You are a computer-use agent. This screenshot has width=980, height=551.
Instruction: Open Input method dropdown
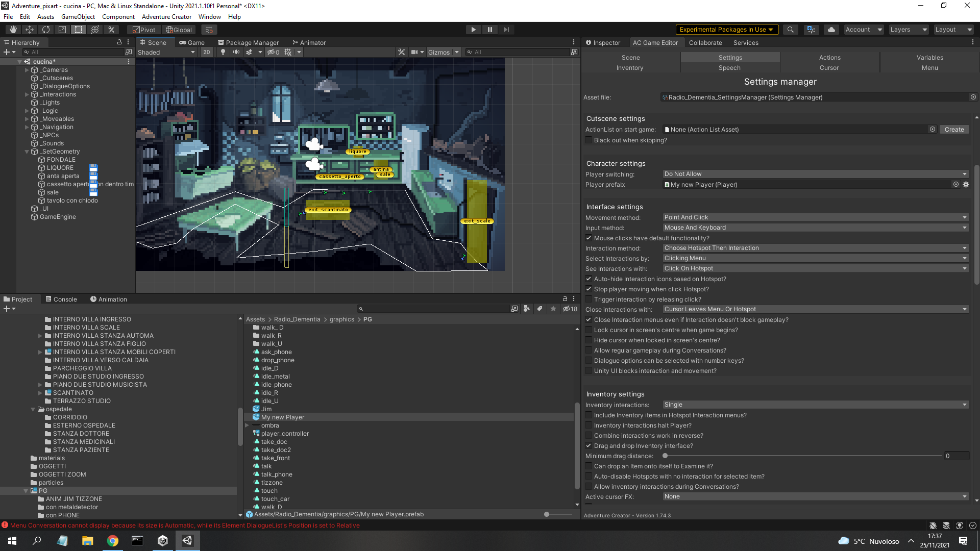815,228
